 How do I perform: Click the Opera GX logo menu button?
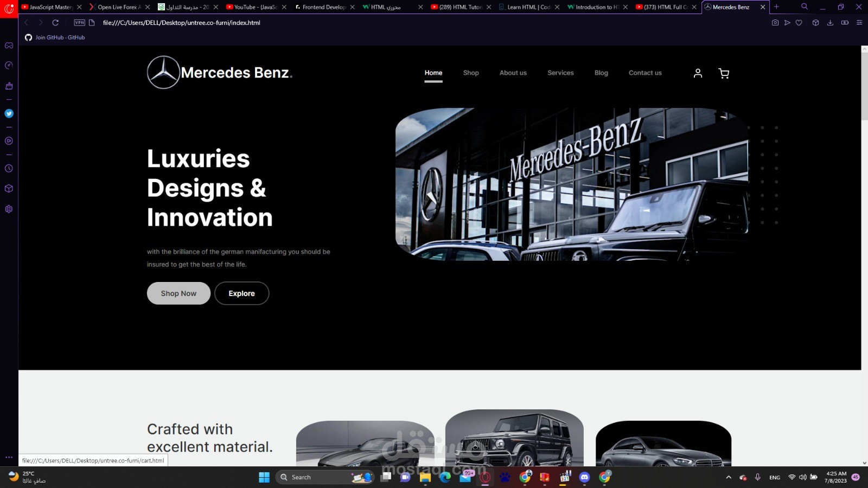point(9,9)
